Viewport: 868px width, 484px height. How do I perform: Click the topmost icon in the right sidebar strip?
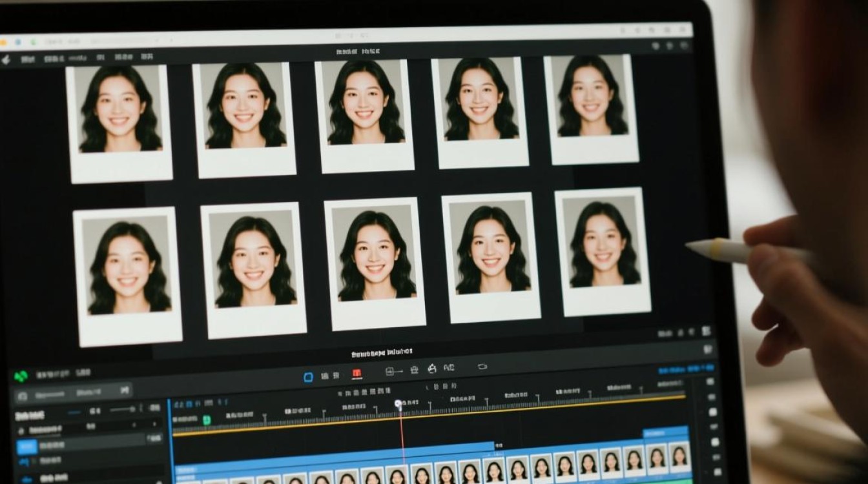pyautogui.click(x=710, y=381)
